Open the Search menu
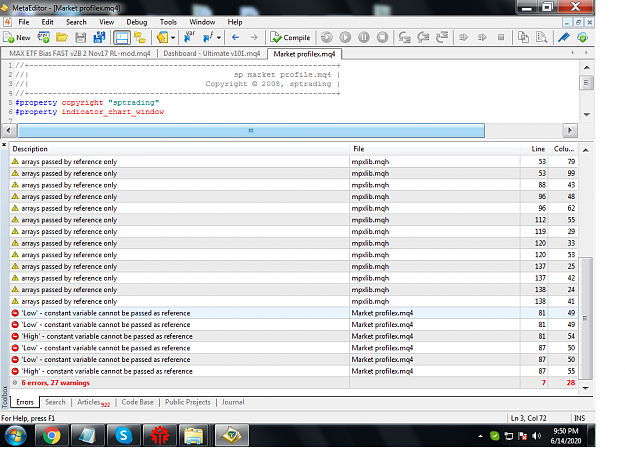 76,22
